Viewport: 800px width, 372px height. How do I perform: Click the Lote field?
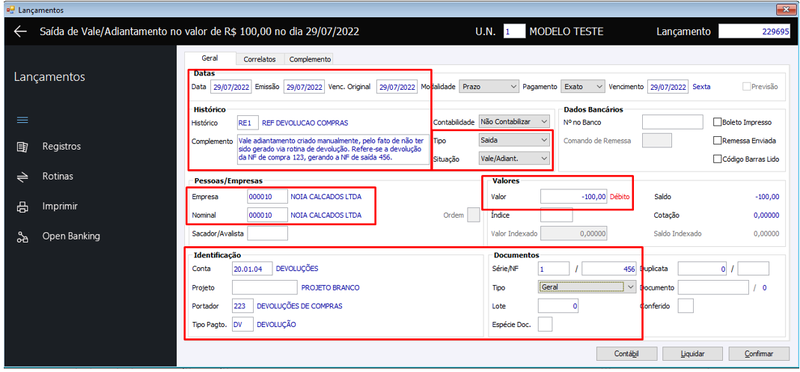coord(558,306)
